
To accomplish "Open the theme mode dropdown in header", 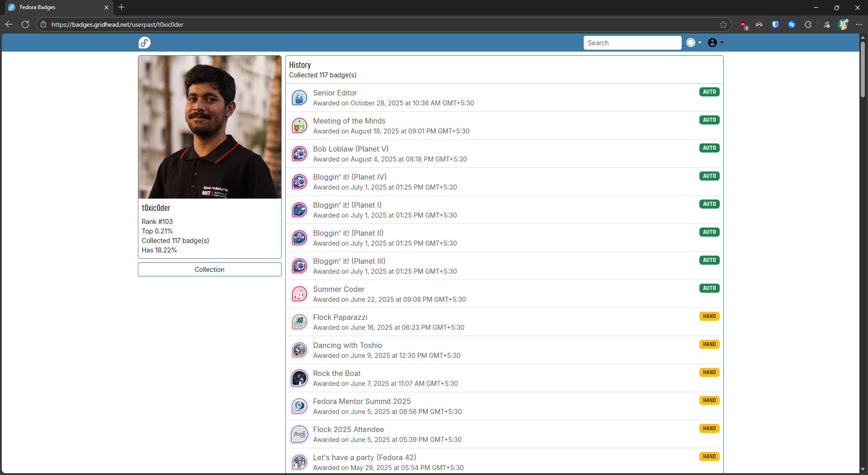I will pyautogui.click(x=693, y=43).
